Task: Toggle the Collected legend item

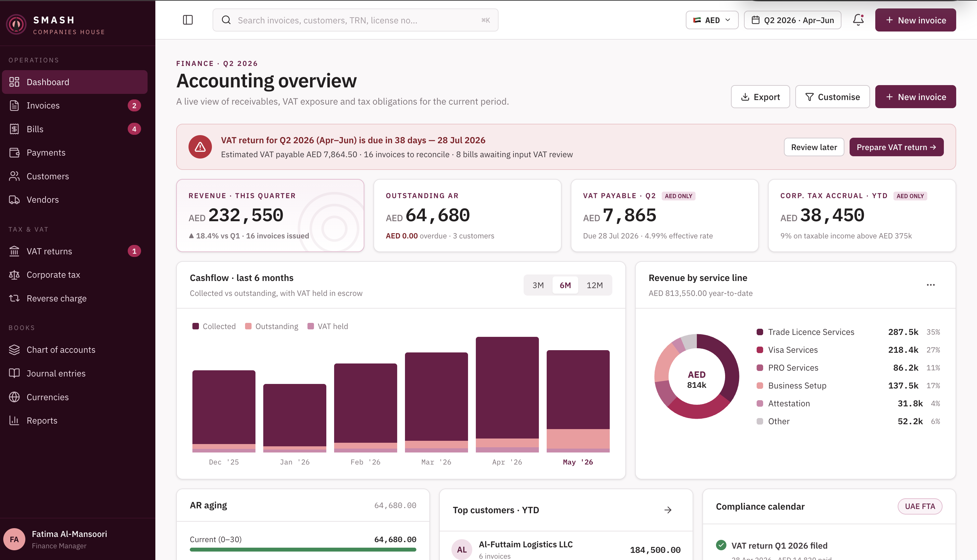Action: [x=214, y=326]
